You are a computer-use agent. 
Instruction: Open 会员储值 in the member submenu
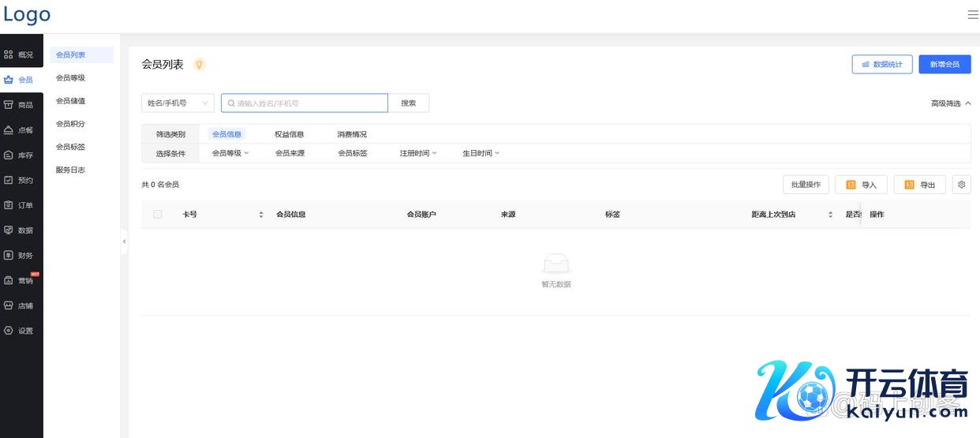[x=70, y=101]
